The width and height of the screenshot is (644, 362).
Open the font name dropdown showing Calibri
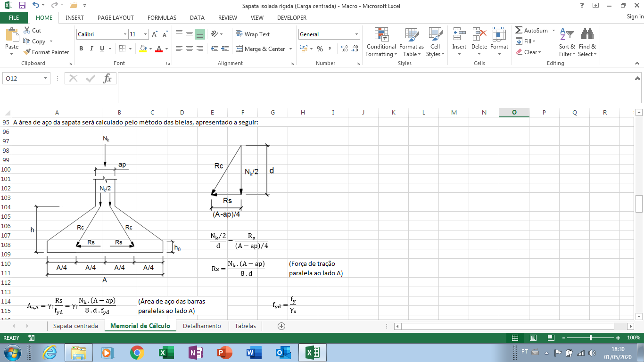coord(125,34)
